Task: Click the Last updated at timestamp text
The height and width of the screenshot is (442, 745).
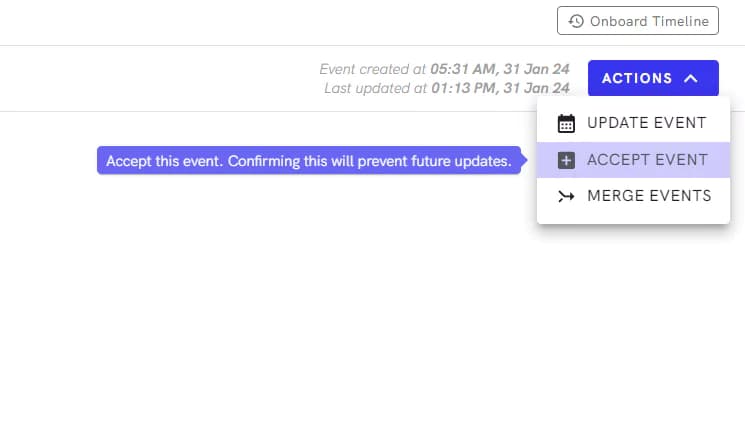Action: (447, 88)
